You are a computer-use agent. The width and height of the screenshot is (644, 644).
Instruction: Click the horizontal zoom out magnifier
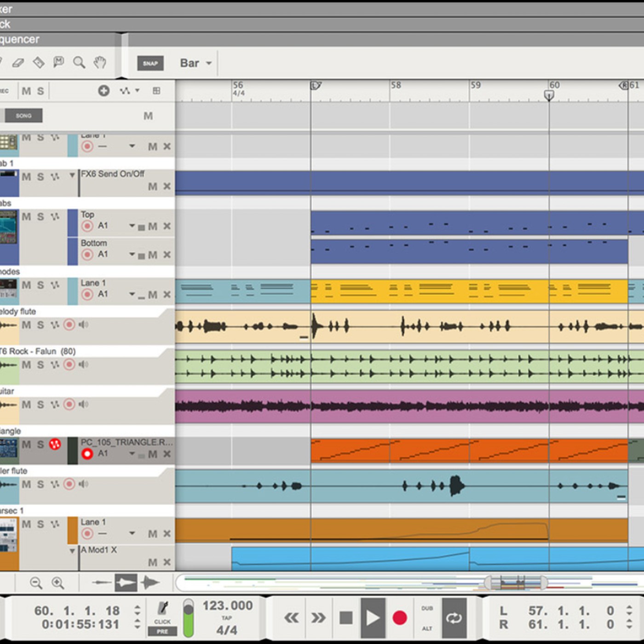36,583
